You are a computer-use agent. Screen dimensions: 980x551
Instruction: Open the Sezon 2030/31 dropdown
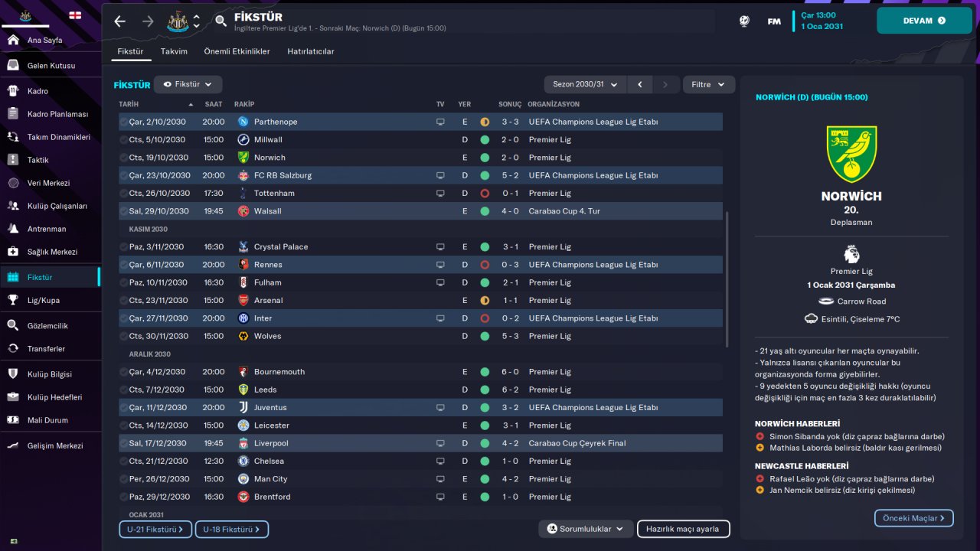pyautogui.click(x=586, y=84)
